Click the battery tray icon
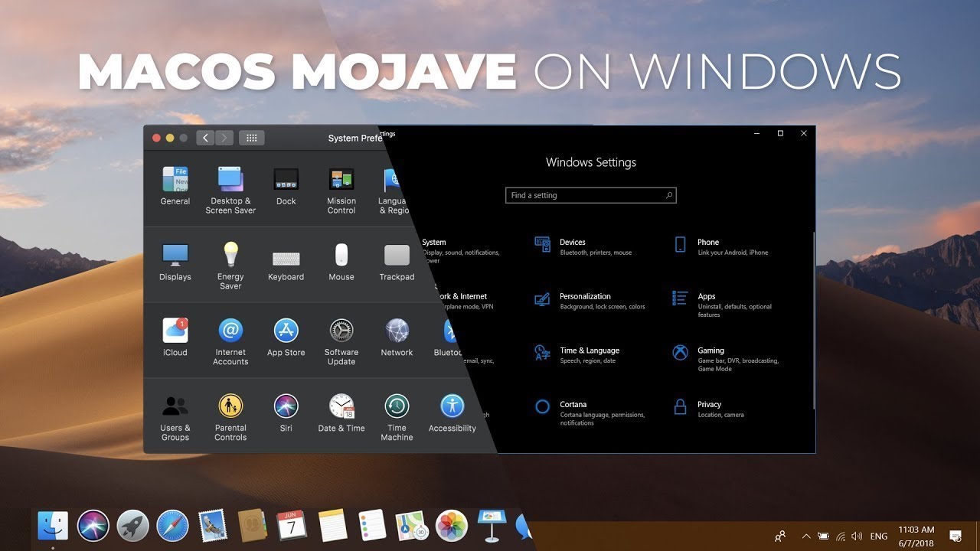 (823, 536)
